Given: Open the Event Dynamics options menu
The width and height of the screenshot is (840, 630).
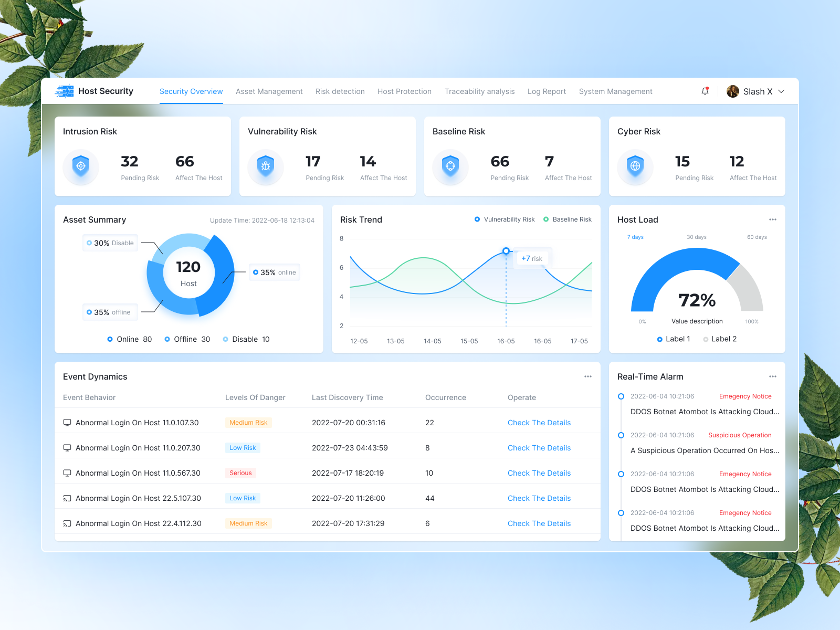Looking at the screenshot, I should [x=588, y=376].
